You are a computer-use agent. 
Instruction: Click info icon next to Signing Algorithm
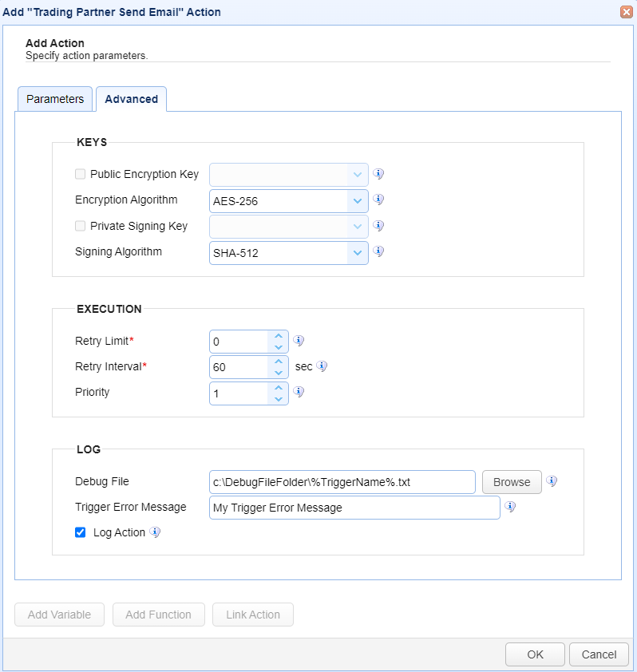(x=378, y=251)
